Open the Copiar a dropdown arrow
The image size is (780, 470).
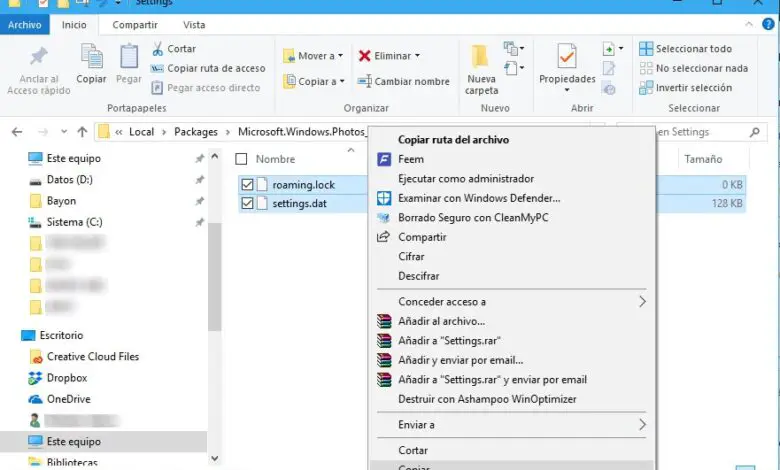342,81
